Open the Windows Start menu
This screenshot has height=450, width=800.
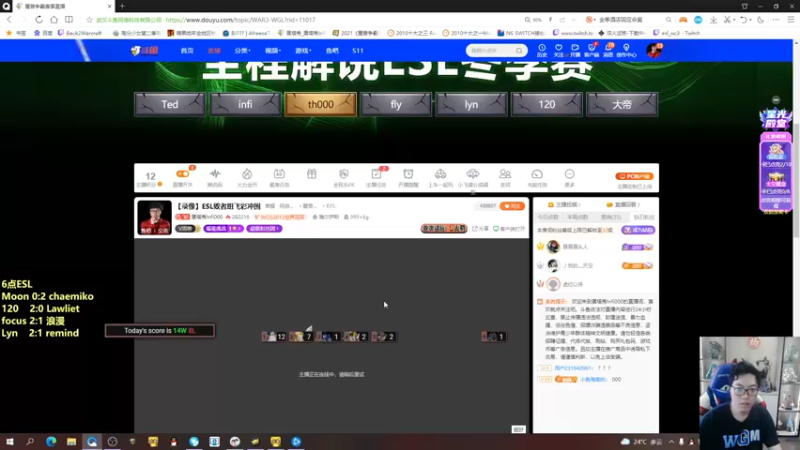10,442
